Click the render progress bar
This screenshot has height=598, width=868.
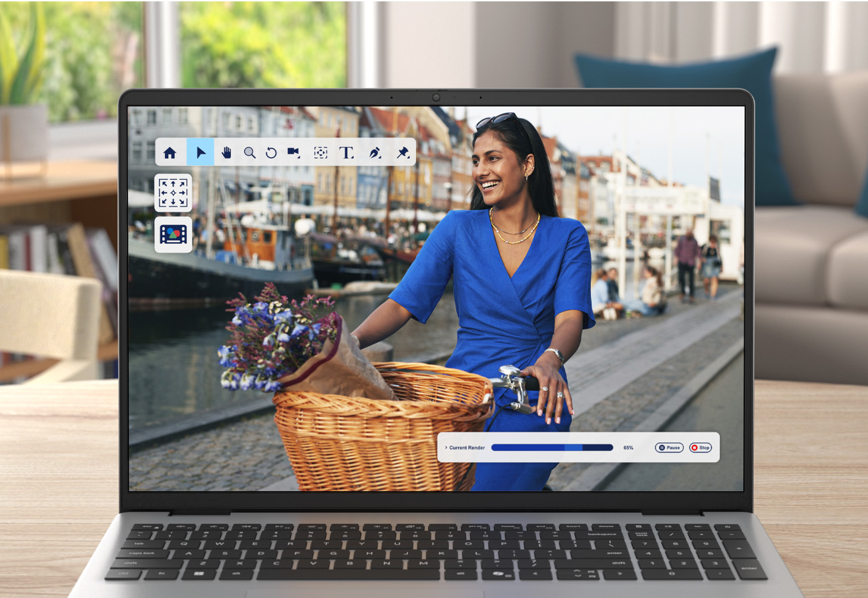coord(552,448)
